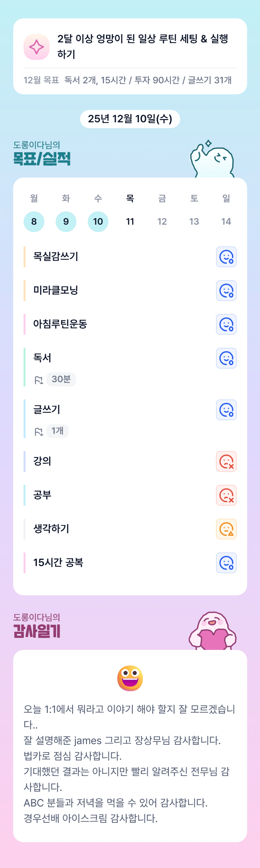This screenshot has height=868, width=260.
Task: Click the 생각하기 orange partial face icon
Action: [226, 529]
